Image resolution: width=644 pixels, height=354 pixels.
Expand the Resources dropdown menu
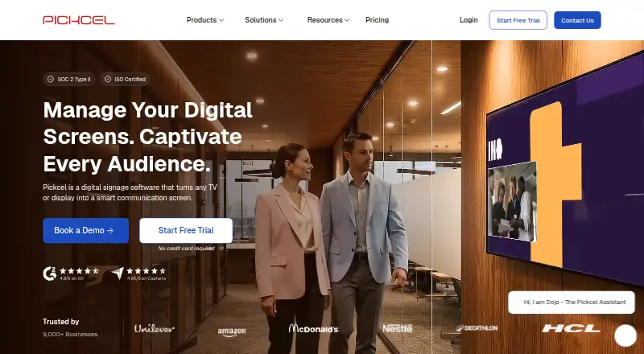pos(328,20)
